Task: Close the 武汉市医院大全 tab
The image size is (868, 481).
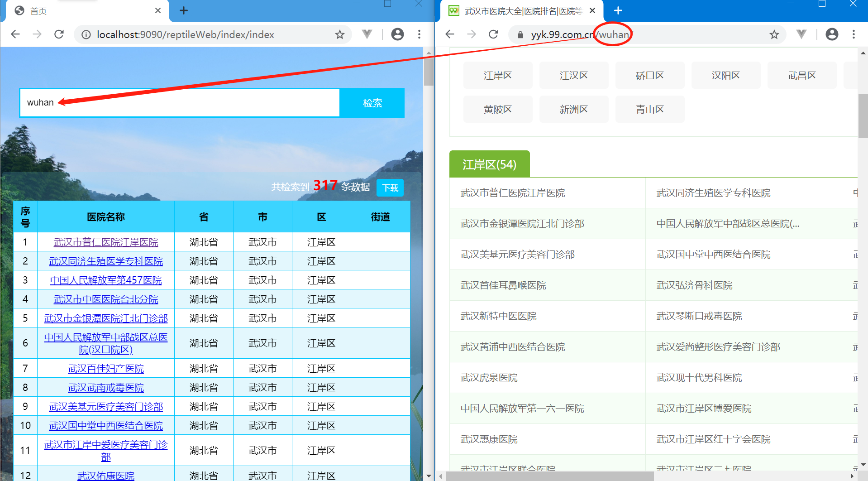Action: 592,10
